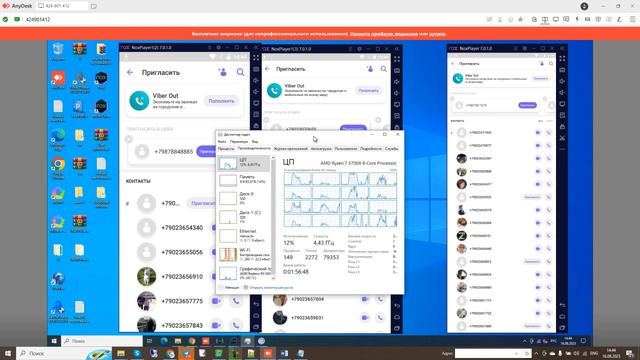Click Task Manager sidebar scrollbar
Screen dimensions: 640x360
point(273,218)
